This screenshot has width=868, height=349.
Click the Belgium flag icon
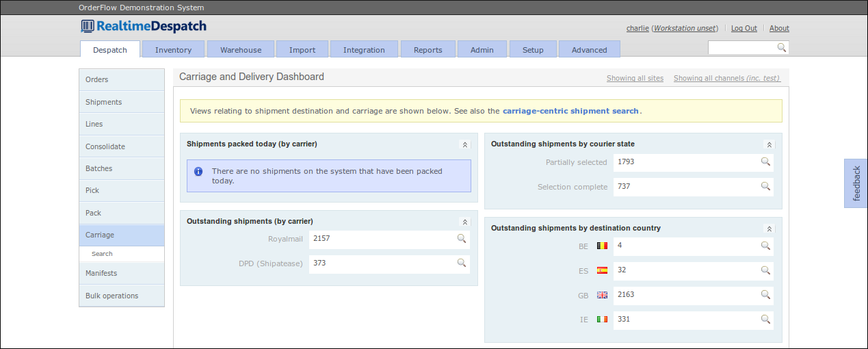[x=602, y=246]
